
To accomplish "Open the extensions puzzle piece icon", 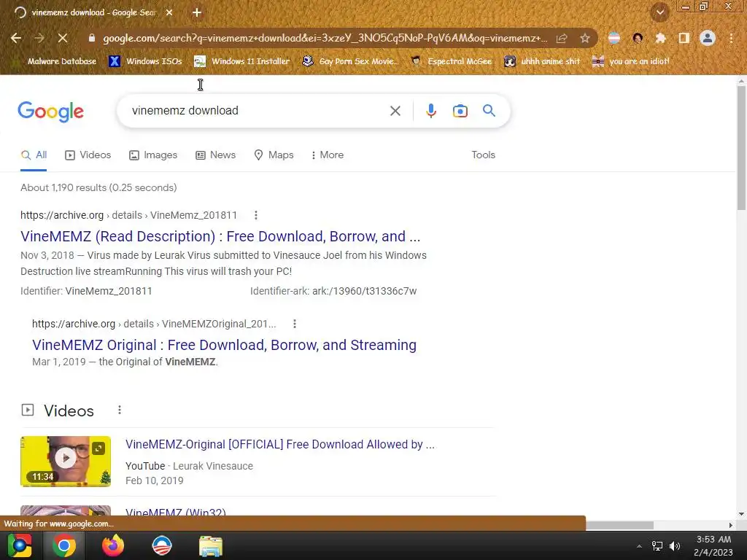I will point(660,38).
